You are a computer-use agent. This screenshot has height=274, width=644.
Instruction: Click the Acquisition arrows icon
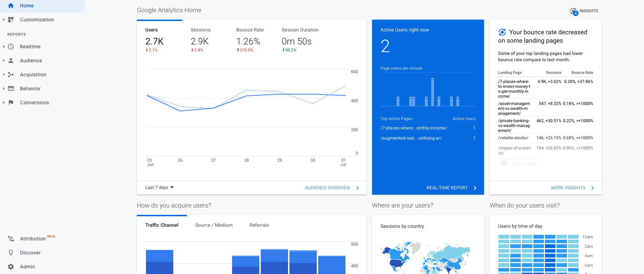pyautogui.click(x=11, y=75)
